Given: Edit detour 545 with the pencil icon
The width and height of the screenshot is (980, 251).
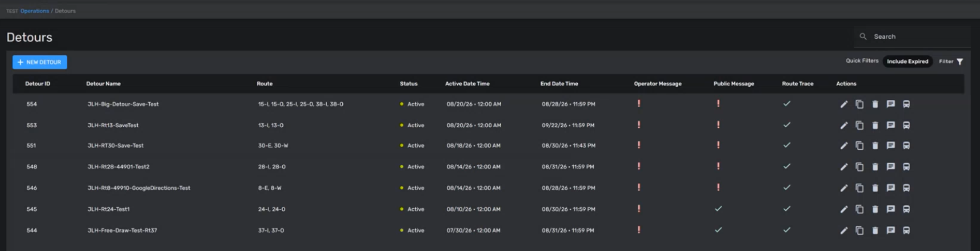Looking at the screenshot, I should [x=843, y=209].
